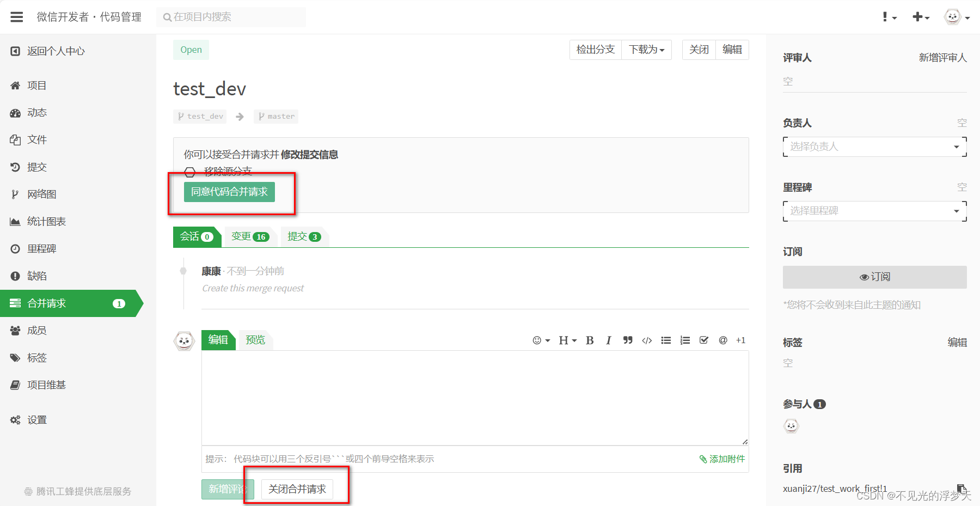The image size is (980, 506).
Task: Switch to 变更 tab
Action: pos(250,236)
